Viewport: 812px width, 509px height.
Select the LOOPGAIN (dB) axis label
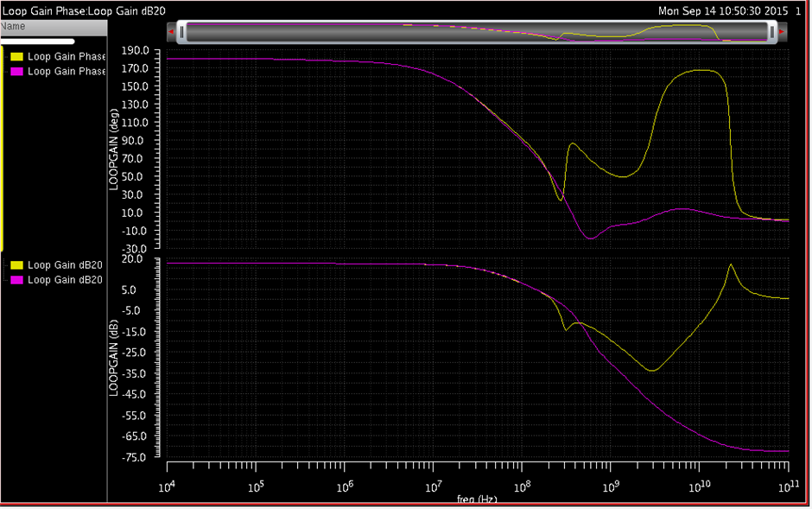[113, 359]
